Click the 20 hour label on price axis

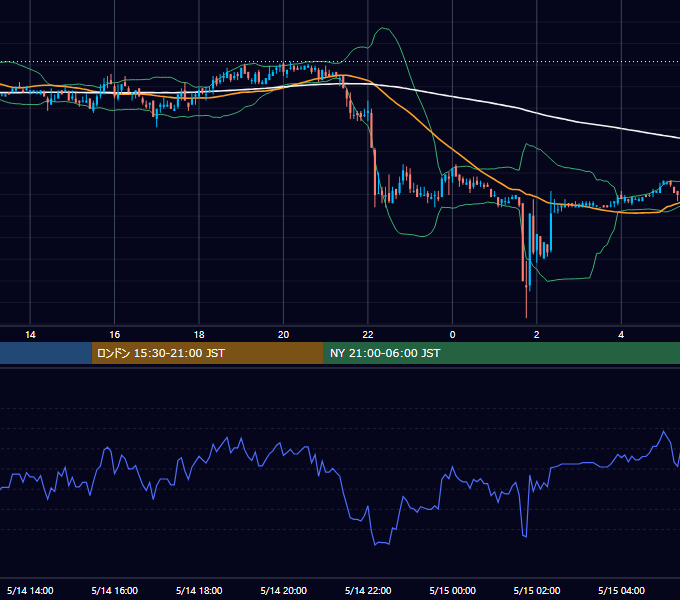coord(283,335)
